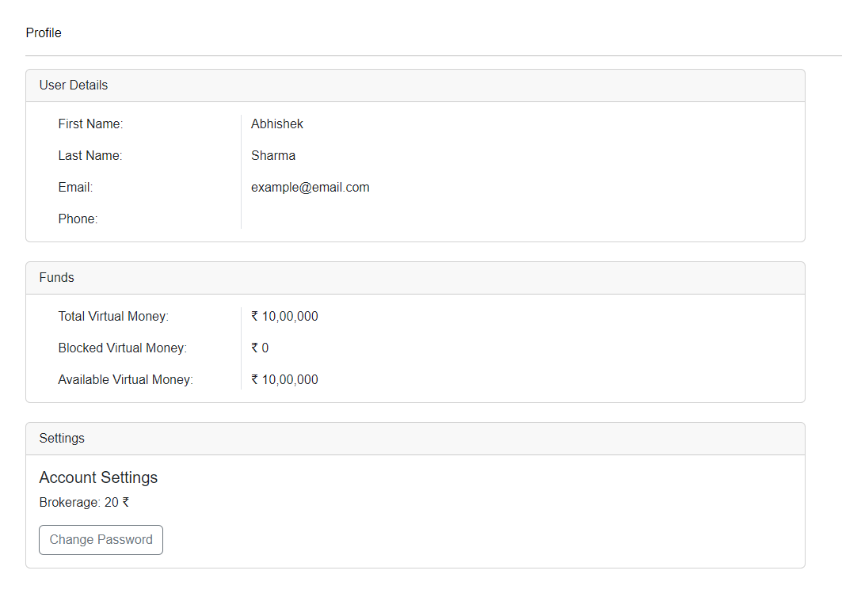Select the Available Virtual Money amount
The image size is (842, 616).
click(x=284, y=380)
